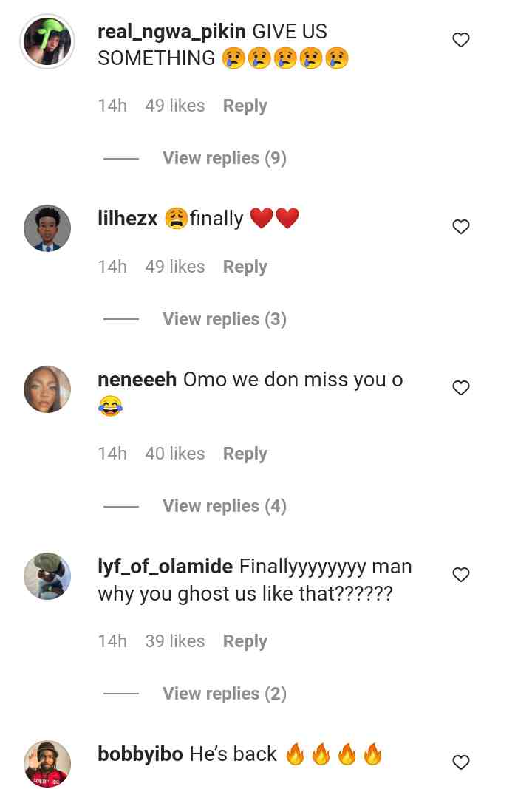The width and height of the screenshot is (532, 789).
Task: Tap the heart on lilhezx's comment
Action: click(x=461, y=227)
